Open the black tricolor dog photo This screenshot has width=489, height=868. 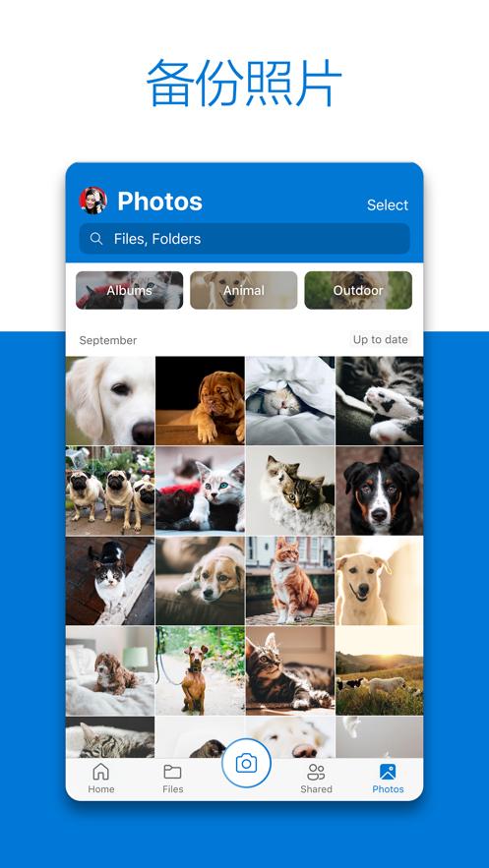(x=380, y=492)
